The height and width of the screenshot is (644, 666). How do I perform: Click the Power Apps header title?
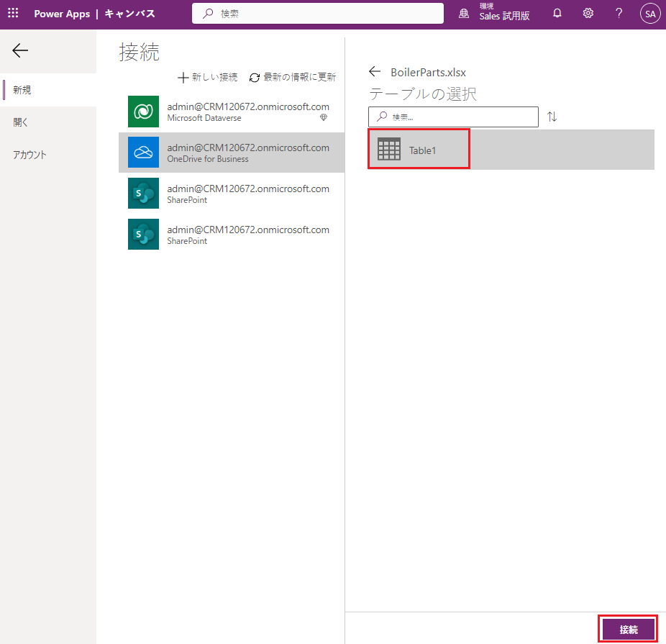[62, 14]
